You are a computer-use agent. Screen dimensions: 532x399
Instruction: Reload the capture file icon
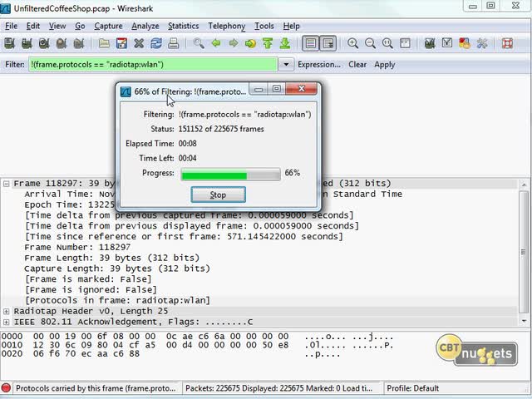[x=156, y=43]
